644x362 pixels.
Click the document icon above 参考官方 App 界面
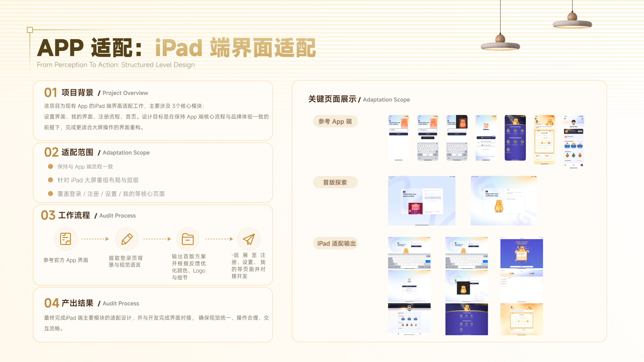point(66,239)
